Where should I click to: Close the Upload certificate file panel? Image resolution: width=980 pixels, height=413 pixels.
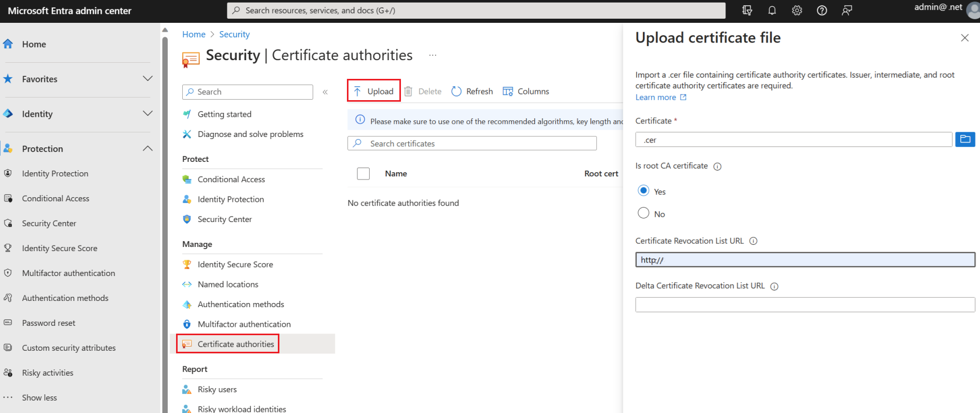pyautogui.click(x=965, y=38)
